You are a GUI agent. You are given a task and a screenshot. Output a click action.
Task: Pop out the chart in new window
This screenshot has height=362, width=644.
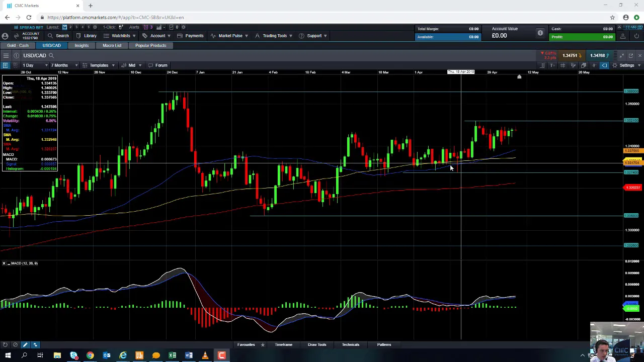(x=631, y=55)
